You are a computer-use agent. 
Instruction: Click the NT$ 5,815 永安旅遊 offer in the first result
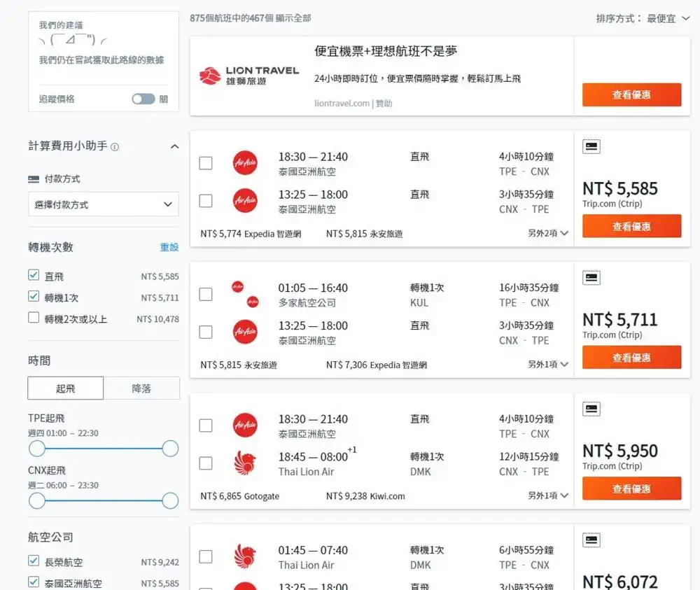[x=364, y=234]
